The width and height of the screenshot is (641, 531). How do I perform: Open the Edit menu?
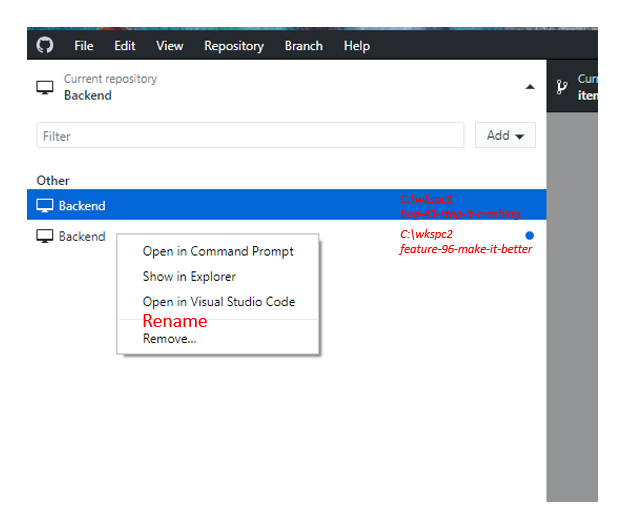click(125, 46)
